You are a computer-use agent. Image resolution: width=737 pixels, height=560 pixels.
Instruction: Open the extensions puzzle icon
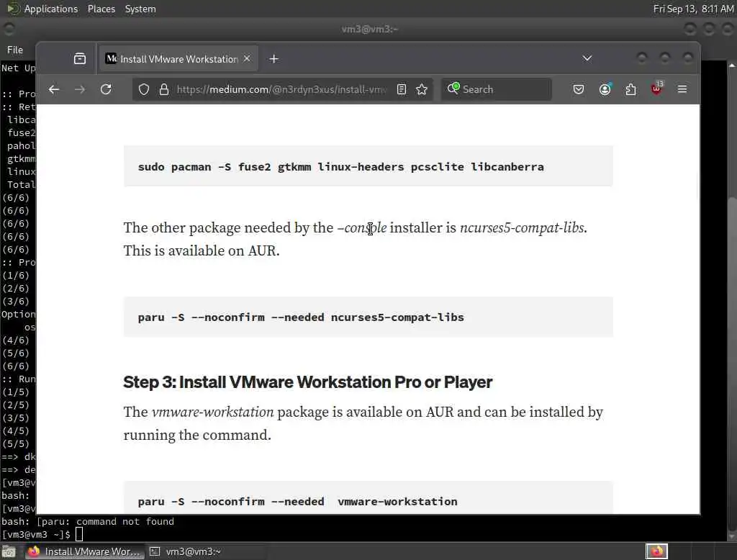click(x=630, y=89)
